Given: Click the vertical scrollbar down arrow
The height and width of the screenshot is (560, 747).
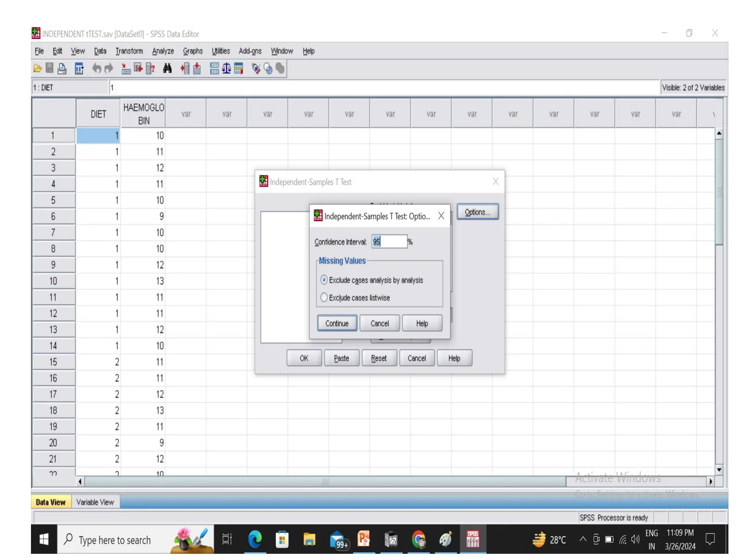Looking at the screenshot, I should coord(719,470).
